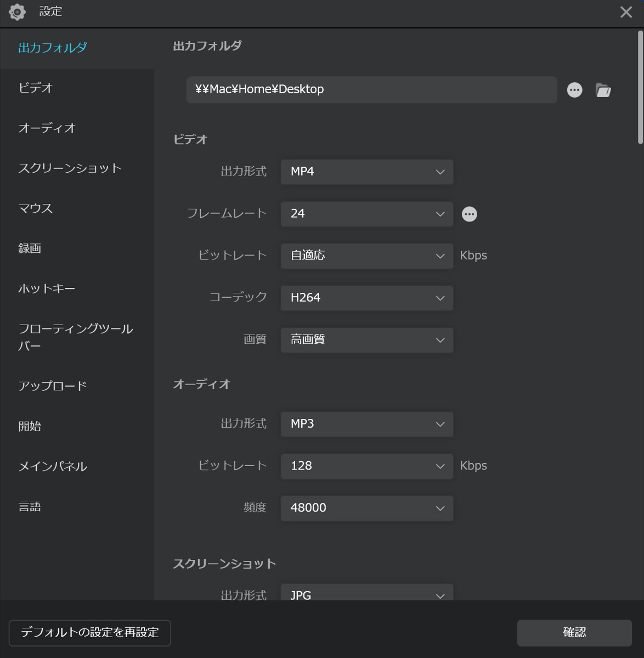Viewport: 644px width, 658px height.
Task: Expand the フレームレート 24 dropdown
Action: [367, 214]
